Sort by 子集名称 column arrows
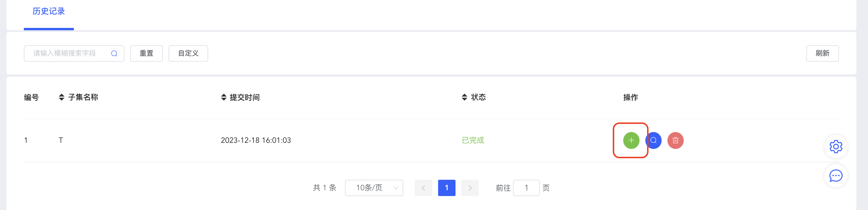This screenshot has width=868, height=210. [61, 97]
